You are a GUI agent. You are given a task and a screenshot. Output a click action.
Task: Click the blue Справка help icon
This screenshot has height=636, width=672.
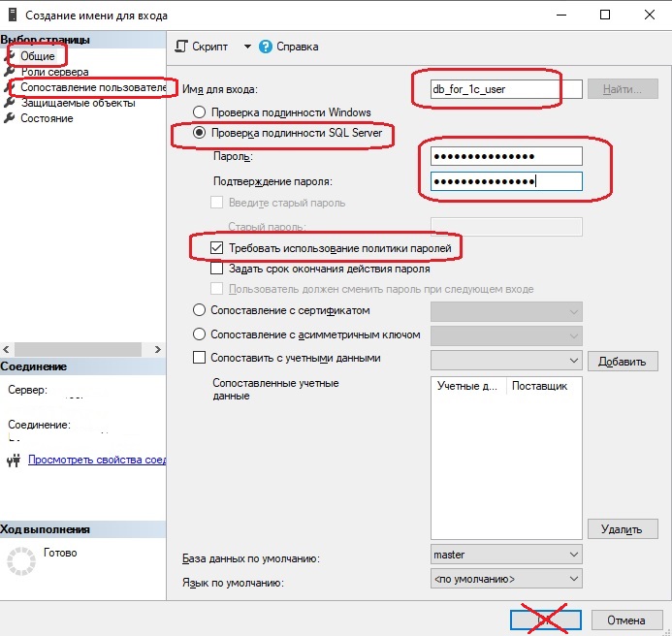[266, 47]
